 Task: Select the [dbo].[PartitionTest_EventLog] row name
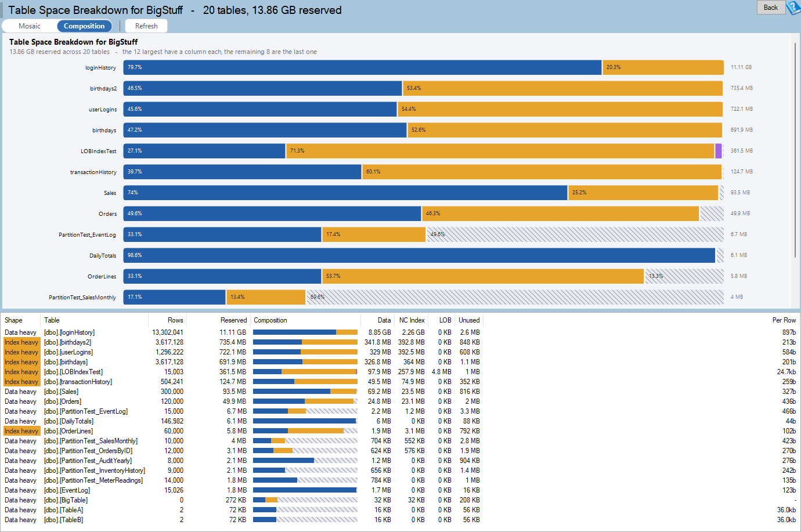(x=86, y=411)
